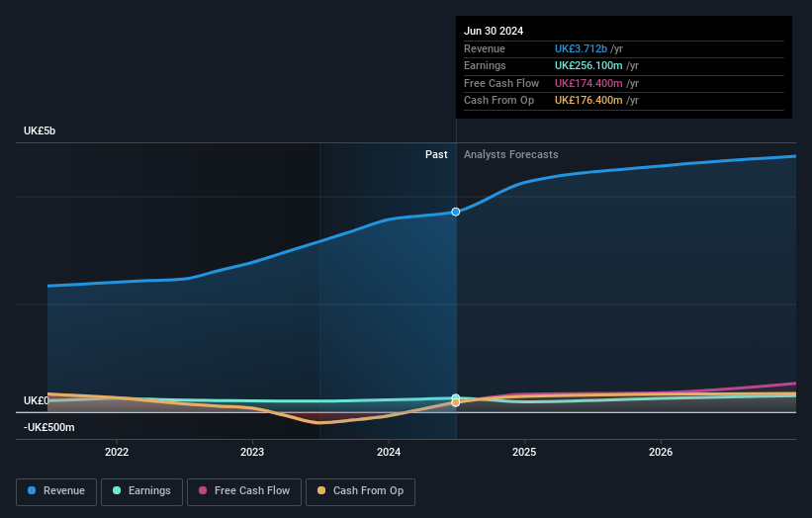Click the Earnings label in the tooltip
The image size is (812, 518).
pos(485,65)
